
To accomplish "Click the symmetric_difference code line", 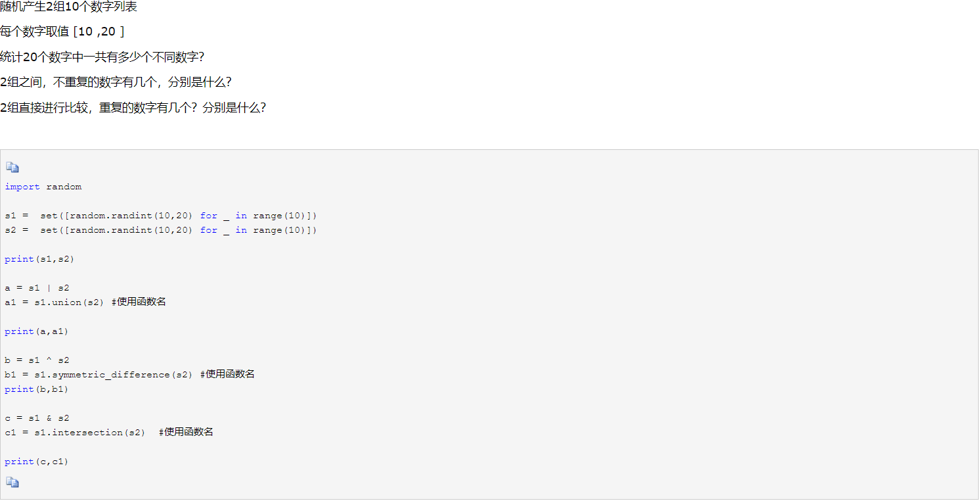I will 129,375.
